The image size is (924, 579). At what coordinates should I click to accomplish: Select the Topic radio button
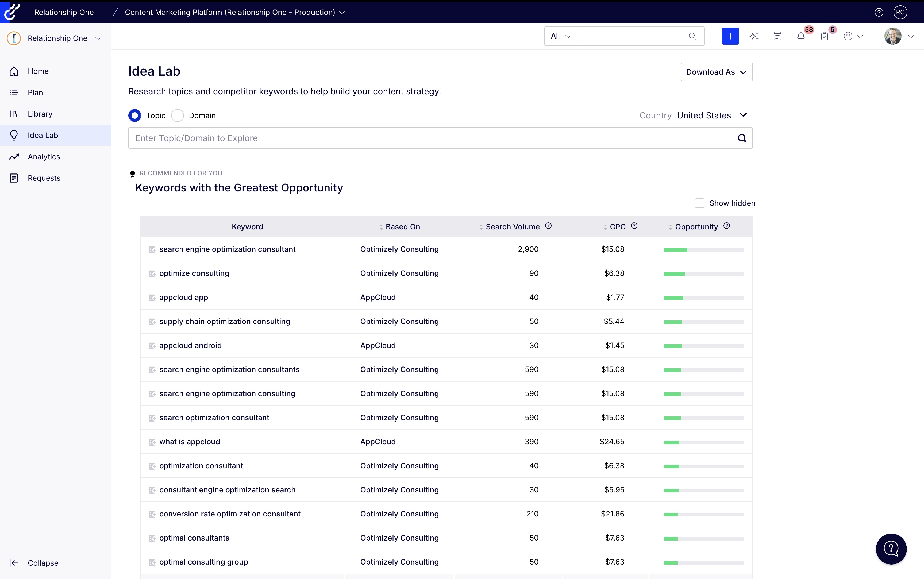pos(135,115)
